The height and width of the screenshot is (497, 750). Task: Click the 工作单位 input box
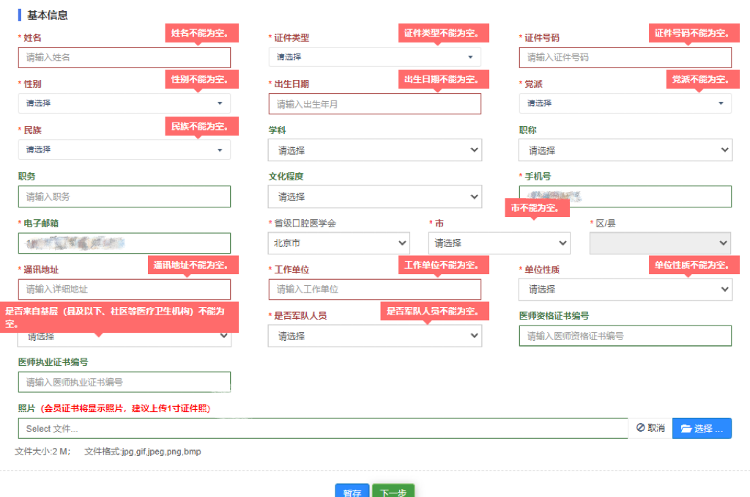click(374, 290)
